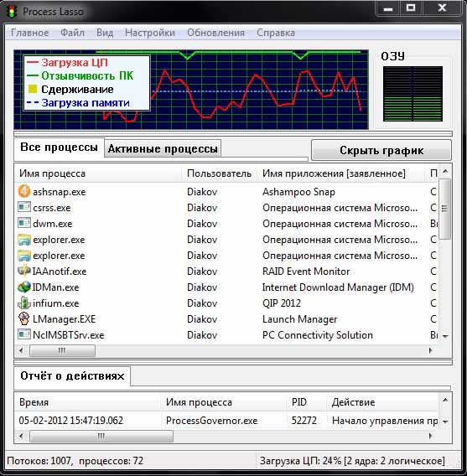Click log timestamp 05-02-2012 15:47:19.062

point(71,421)
